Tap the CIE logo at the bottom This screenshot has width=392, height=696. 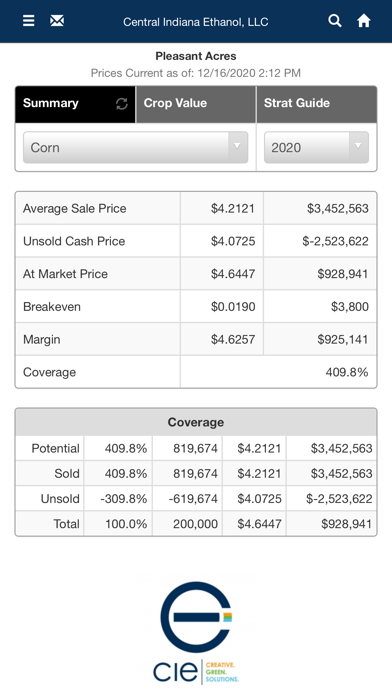tap(196, 633)
